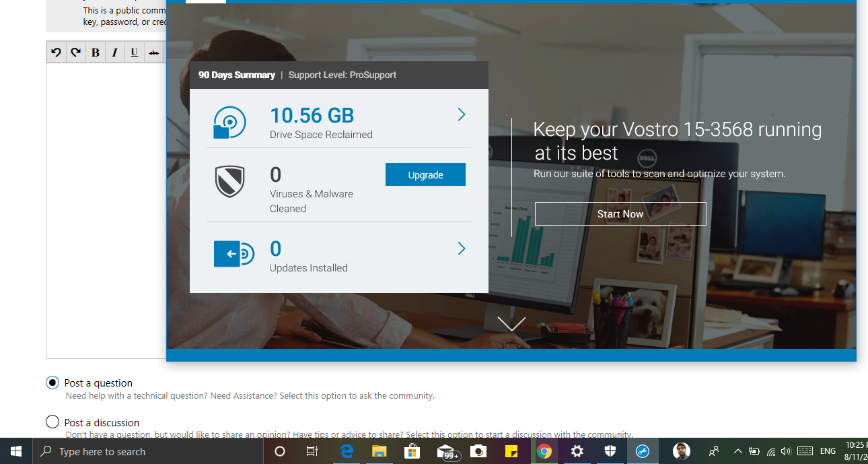This screenshot has height=464, width=868.
Task: Click the Start Now button
Action: click(620, 213)
